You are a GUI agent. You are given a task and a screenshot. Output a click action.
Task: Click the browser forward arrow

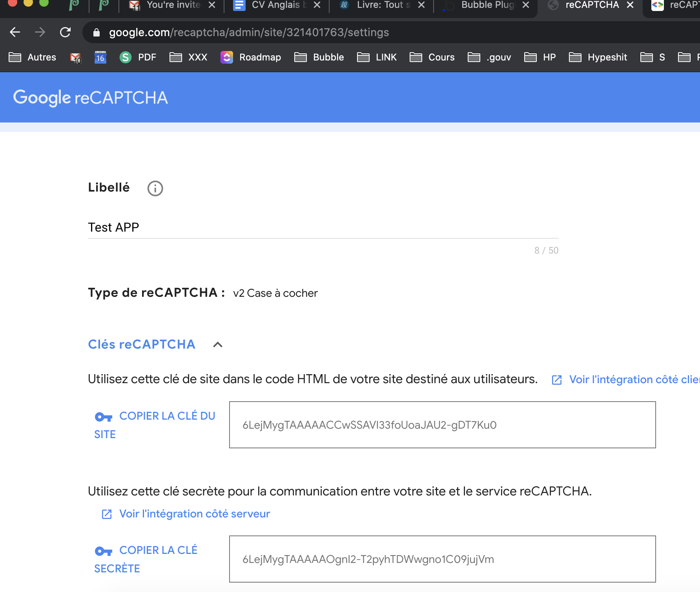pyautogui.click(x=40, y=32)
